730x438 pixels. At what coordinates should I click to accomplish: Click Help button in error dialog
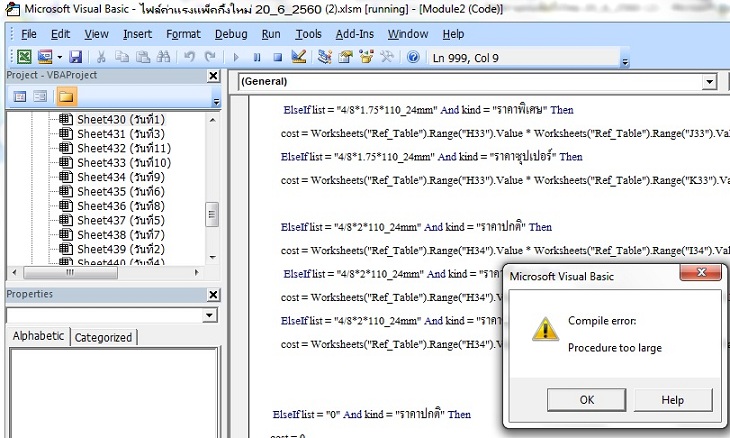[x=672, y=400]
